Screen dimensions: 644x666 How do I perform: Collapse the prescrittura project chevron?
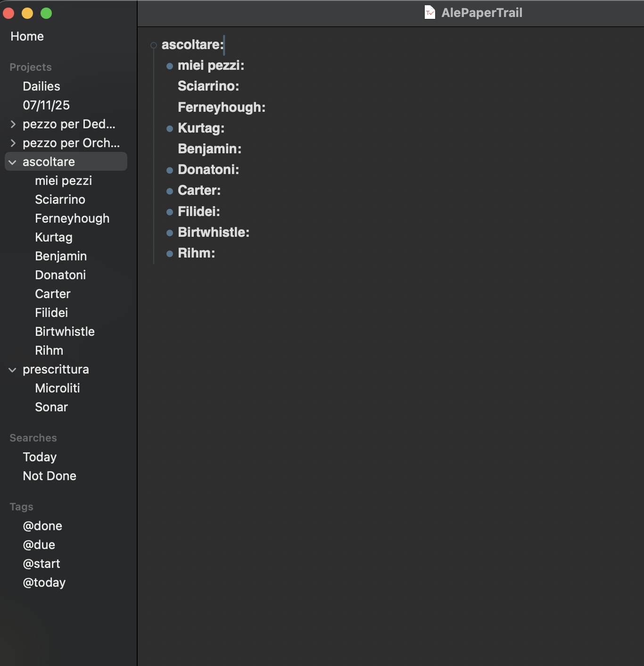tap(13, 370)
